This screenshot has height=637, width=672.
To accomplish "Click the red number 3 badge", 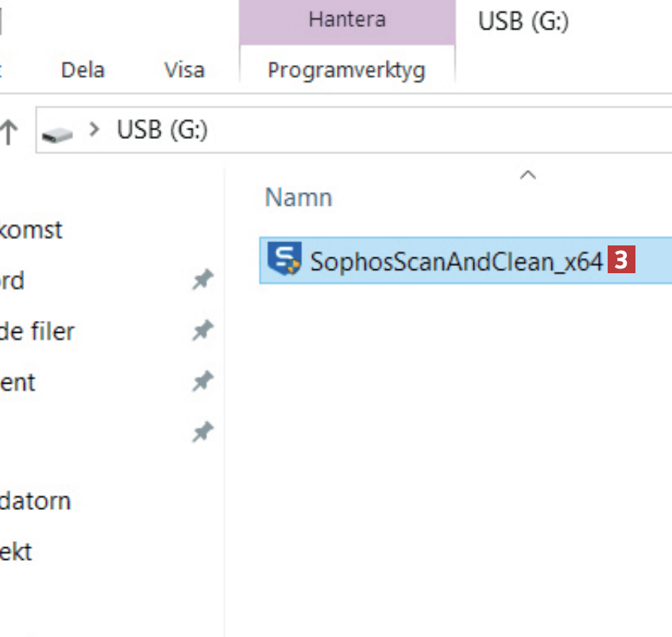I will coord(621,261).
